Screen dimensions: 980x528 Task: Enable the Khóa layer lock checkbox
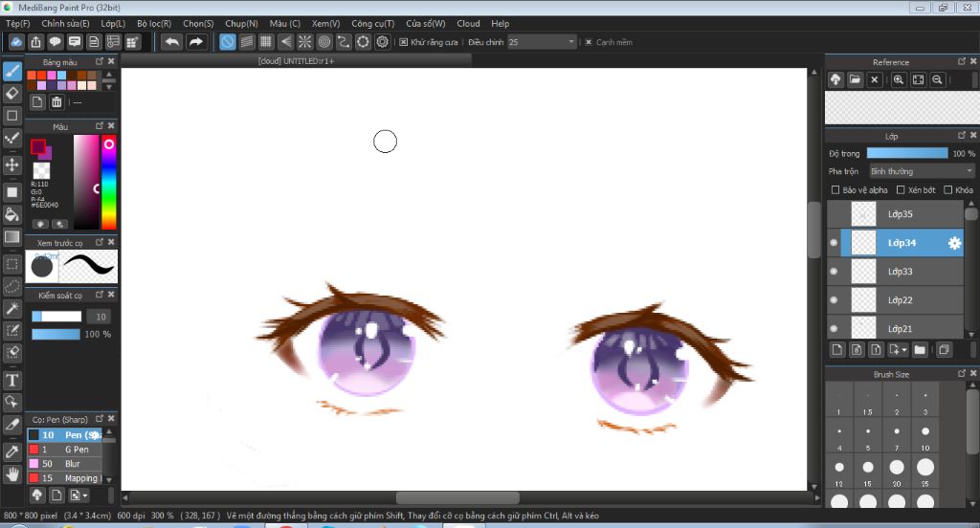947,190
